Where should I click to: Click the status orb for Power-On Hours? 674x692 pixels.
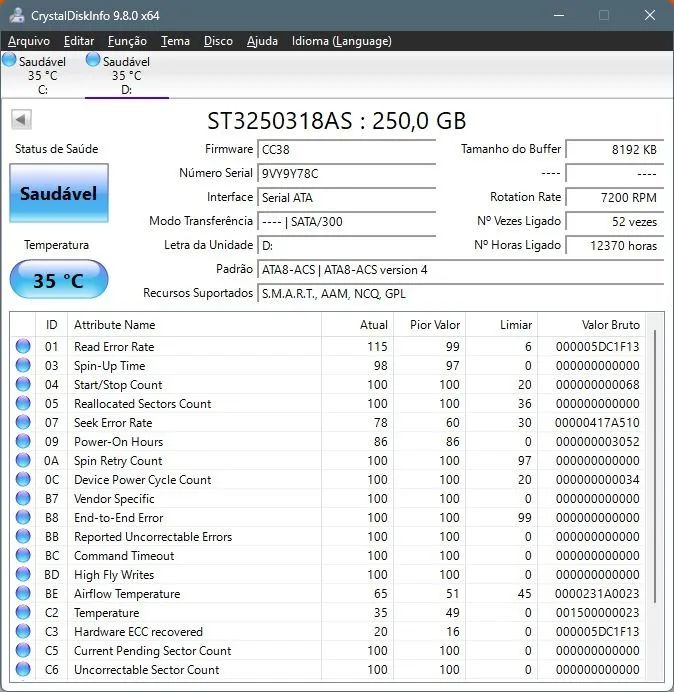point(23,441)
